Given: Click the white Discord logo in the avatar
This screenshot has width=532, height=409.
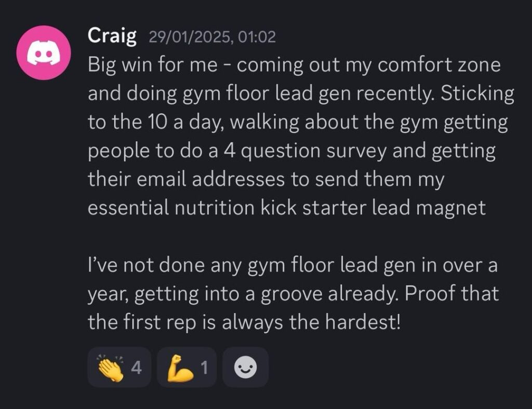Looking at the screenshot, I should click(44, 52).
